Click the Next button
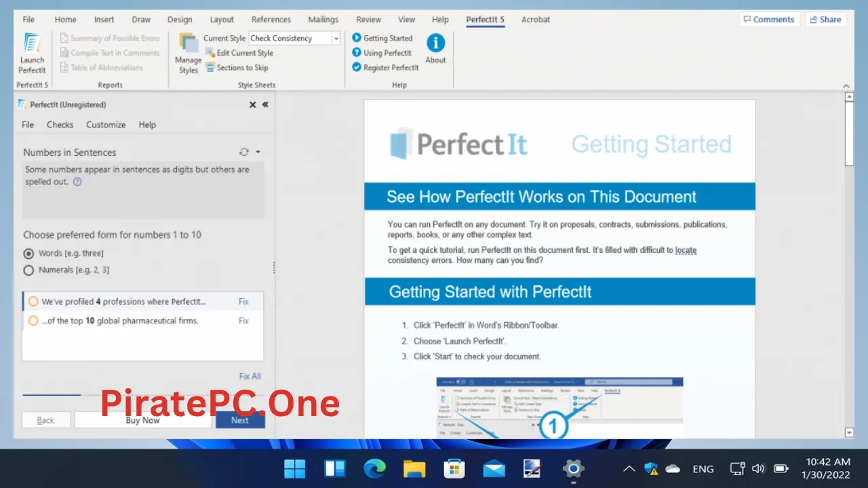This screenshot has height=488, width=868. [x=240, y=420]
